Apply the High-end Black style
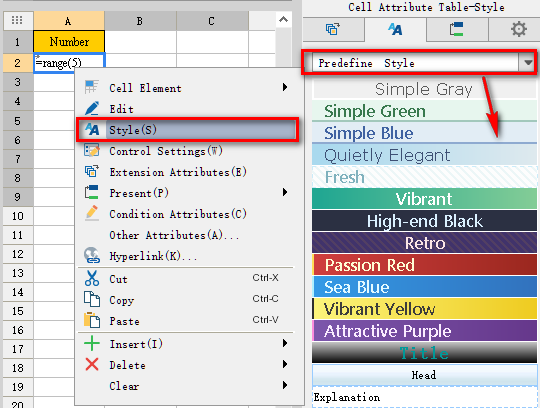 [424, 221]
